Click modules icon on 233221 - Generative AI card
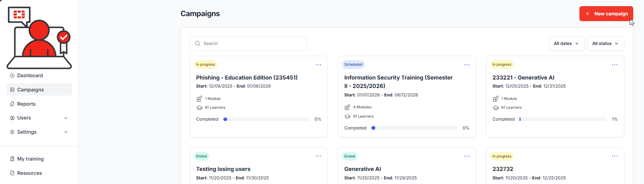 tap(496, 99)
